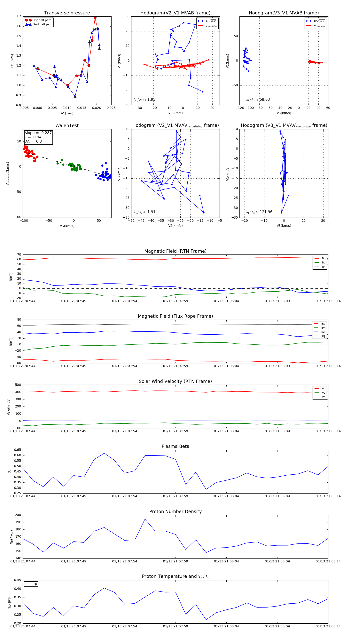Click the 'V_remaining(km/s)' axis label in WalenTest
This screenshot has height=644, width=351.
click(8, 173)
